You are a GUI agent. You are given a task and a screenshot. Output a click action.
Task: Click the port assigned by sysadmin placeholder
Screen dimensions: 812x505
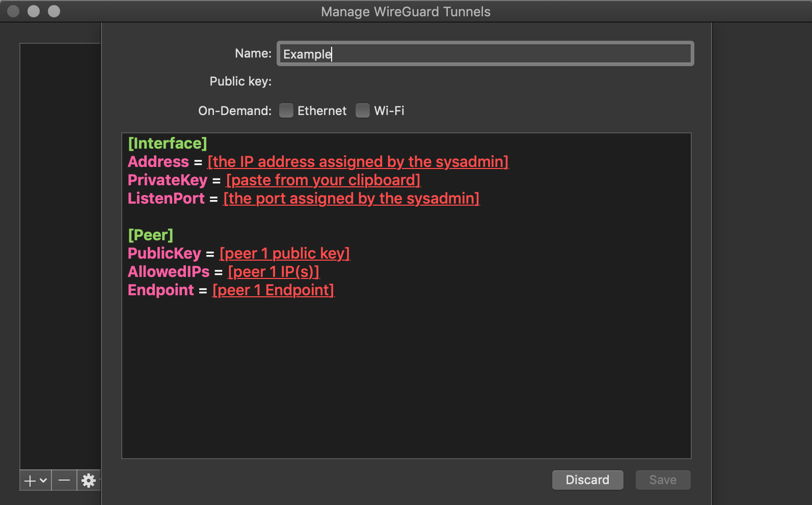(x=351, y=199)
